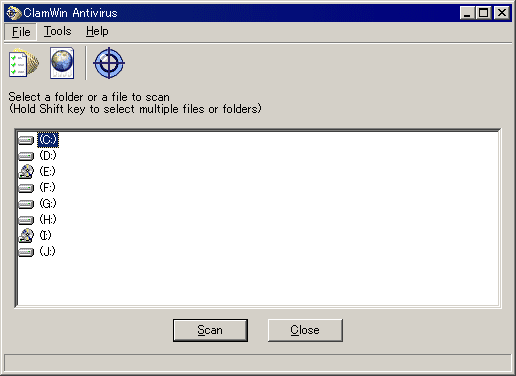Click the Close button at bottom

305,330
